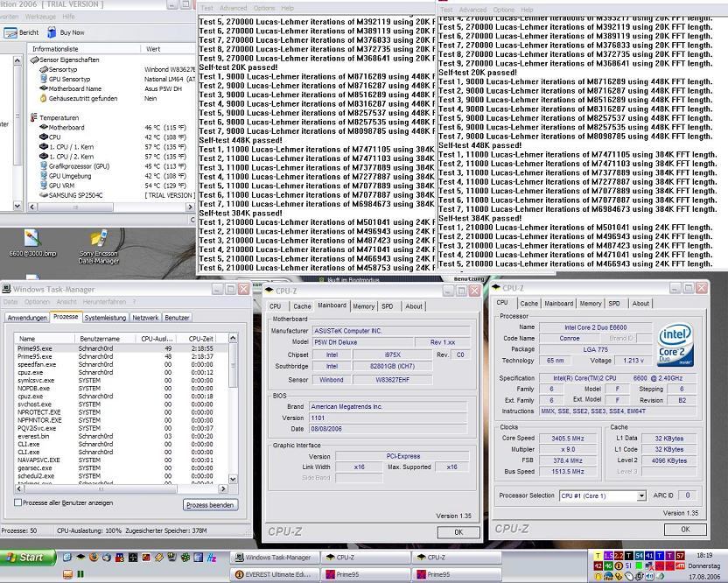Viewport: 728px width, 583px height.
Task: Click Prozess beenden button
Action: click(x=210, y=505)
